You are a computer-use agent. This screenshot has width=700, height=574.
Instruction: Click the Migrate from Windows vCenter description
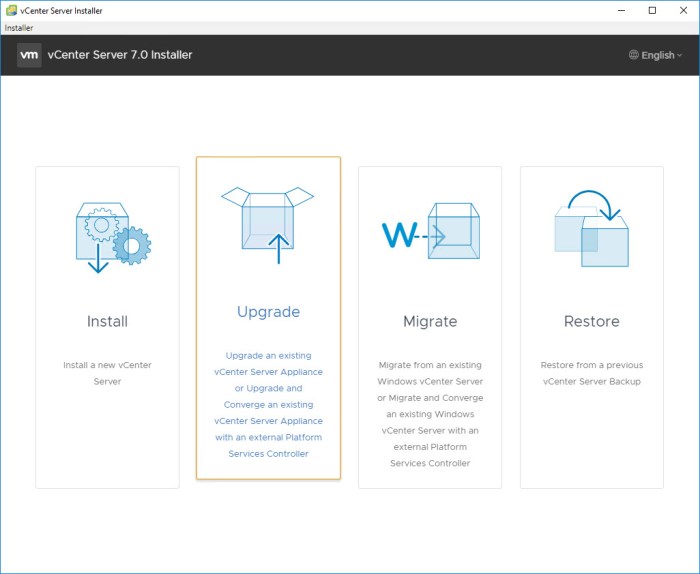click(429, 414)
